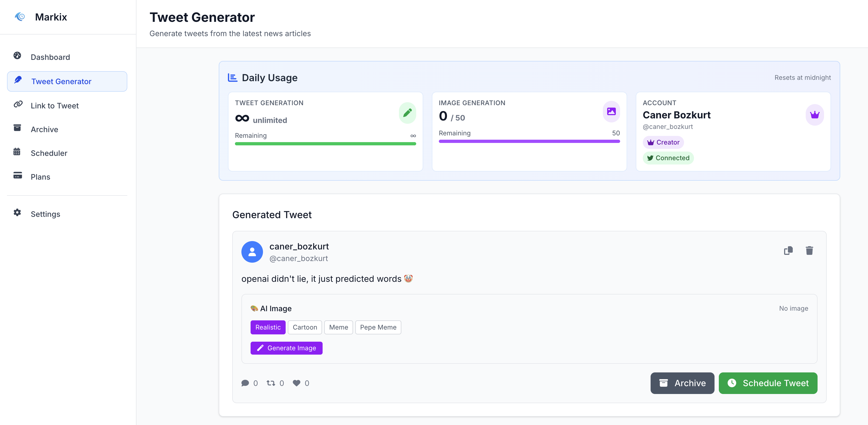868x425 pixels.
Task: Click the caner_bozkurt profile avatar
Action: click(252, 252)
